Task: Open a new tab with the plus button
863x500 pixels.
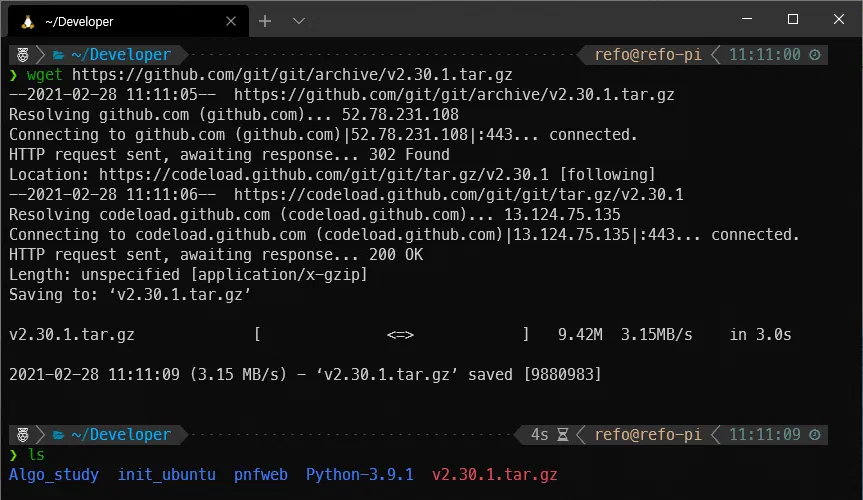Action: coord(265,21)
